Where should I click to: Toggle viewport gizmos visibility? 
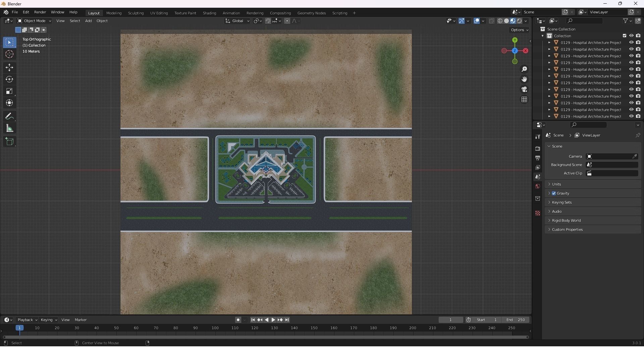(x=462, y=21)
